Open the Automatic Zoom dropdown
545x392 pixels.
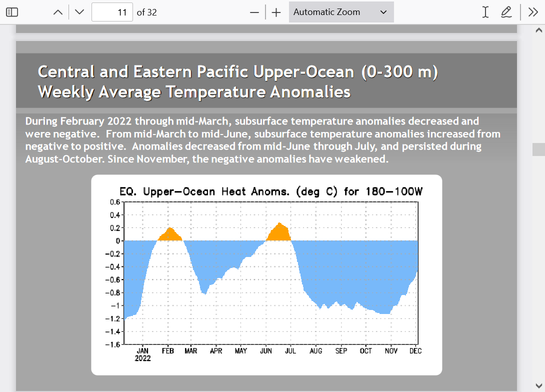coord(341,12)
